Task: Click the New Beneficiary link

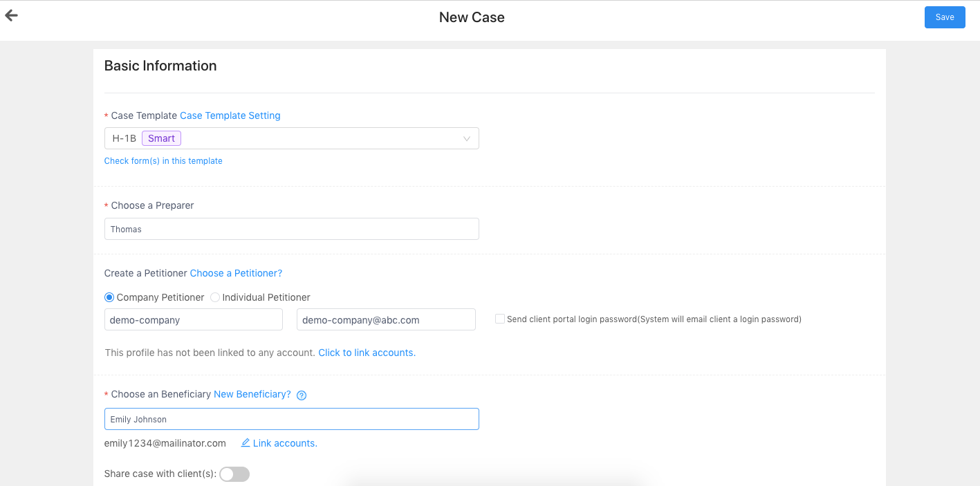Action: (252, 394)
